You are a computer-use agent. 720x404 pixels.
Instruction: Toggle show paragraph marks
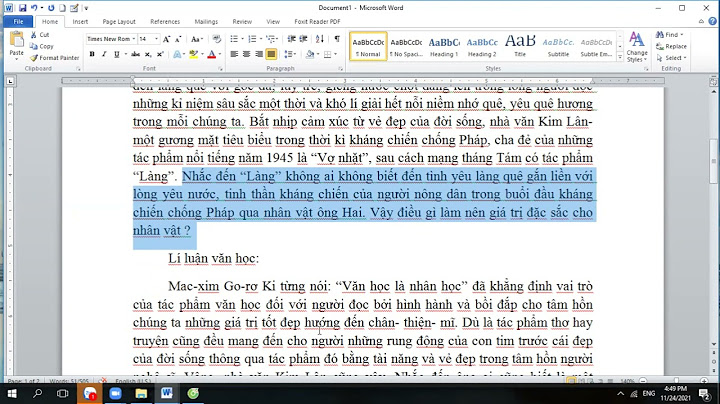click(337, 39)
